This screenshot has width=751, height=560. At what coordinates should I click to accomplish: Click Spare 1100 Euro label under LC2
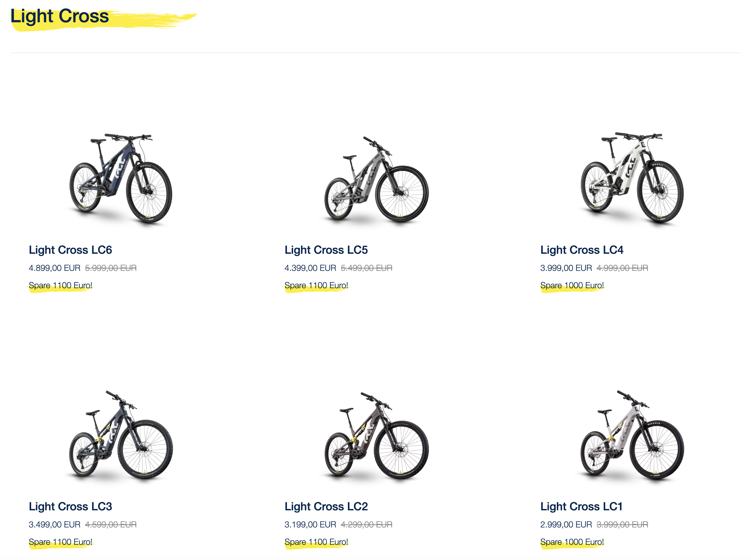[x=316, y=542]
